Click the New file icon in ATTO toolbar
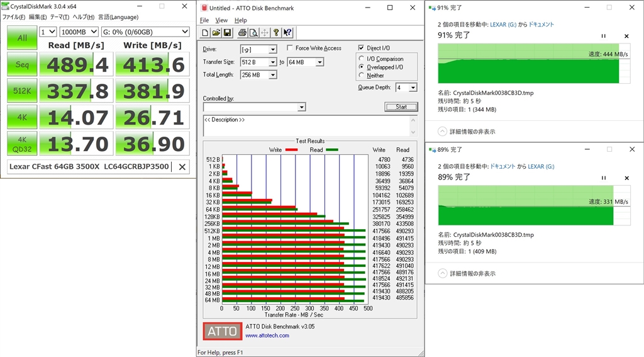Image resolution: width=644 pixels, height=357 pixels. pos(206,33)
